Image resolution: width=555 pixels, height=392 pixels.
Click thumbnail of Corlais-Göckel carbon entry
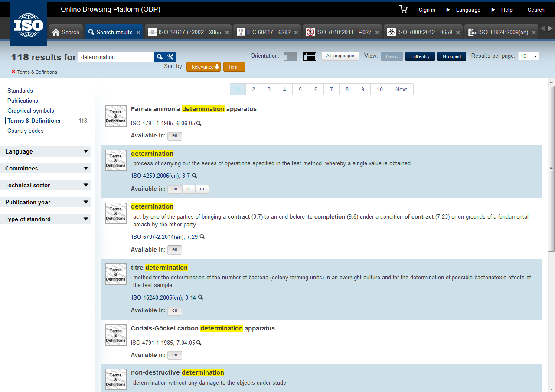click(x=116, y=335)
